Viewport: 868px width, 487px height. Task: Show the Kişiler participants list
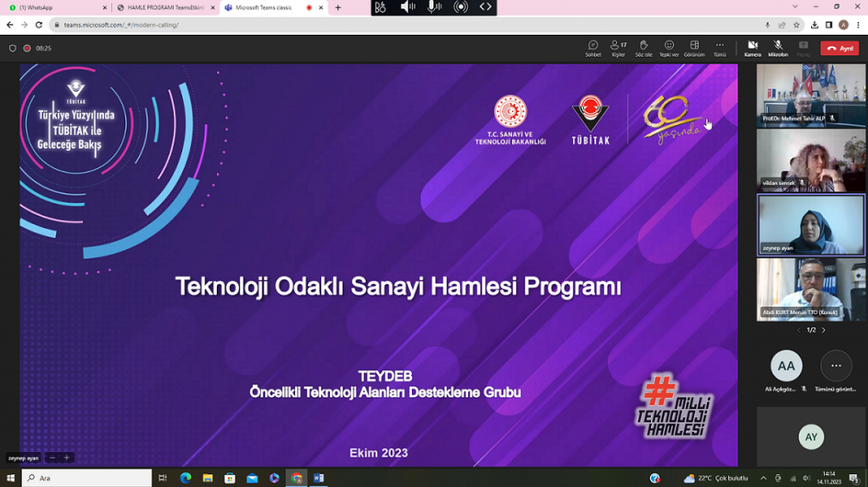point(619,48)
